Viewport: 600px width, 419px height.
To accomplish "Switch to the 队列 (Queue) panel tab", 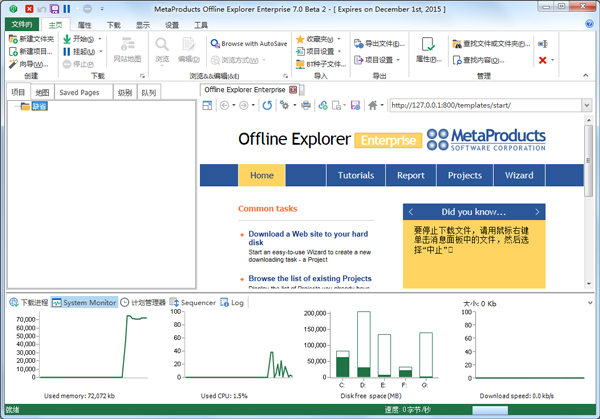I will point(148,92).
